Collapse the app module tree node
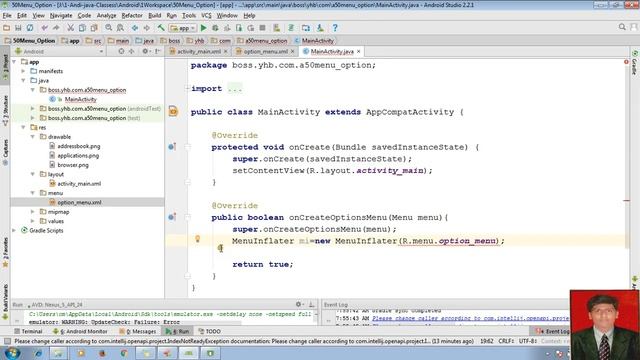Viewport: 640px width, 360px height. point(15,62)
